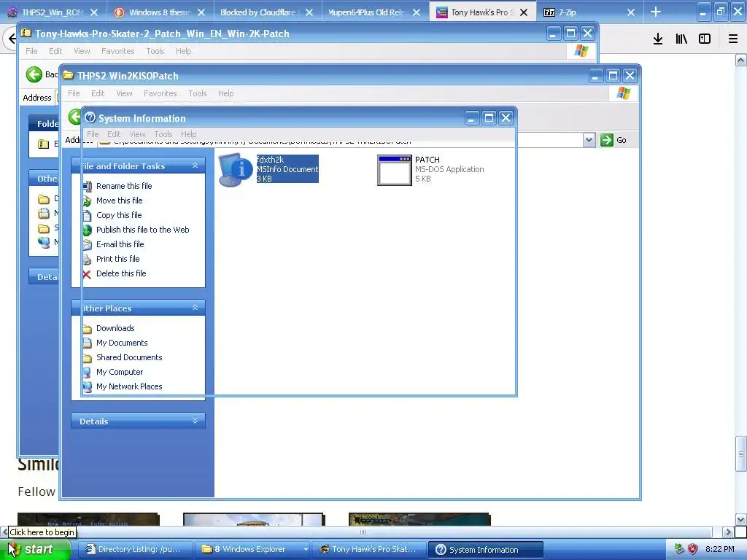Click the system tray clock 8:22 PM
The width and height of the screenshot is (747, 560).
coord(719,549)
